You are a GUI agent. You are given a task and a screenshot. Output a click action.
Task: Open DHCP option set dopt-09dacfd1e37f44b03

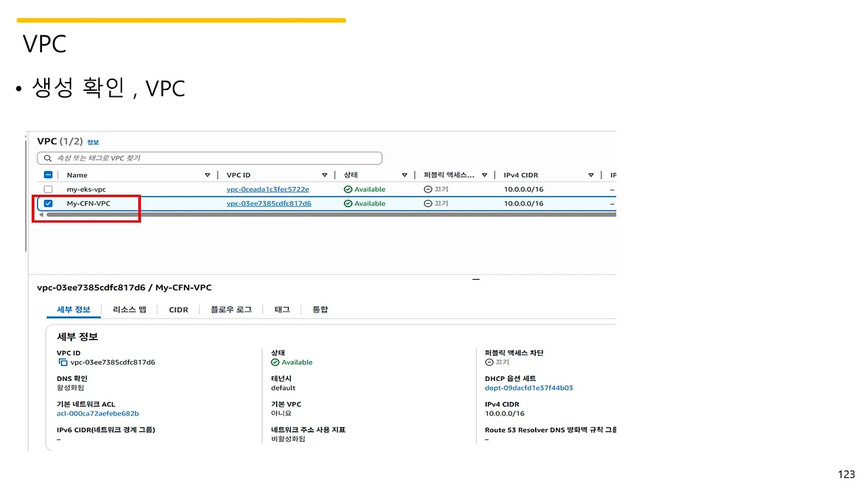click(x=529, y=388)
